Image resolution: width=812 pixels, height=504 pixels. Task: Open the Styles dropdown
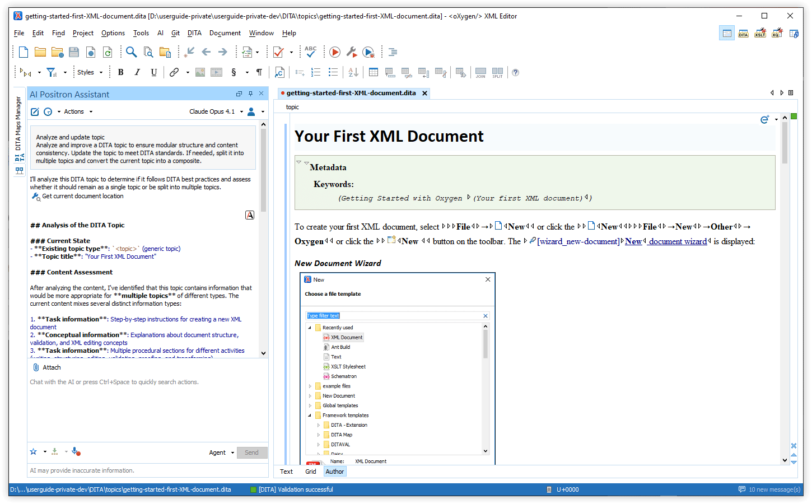tap(90, 72)
